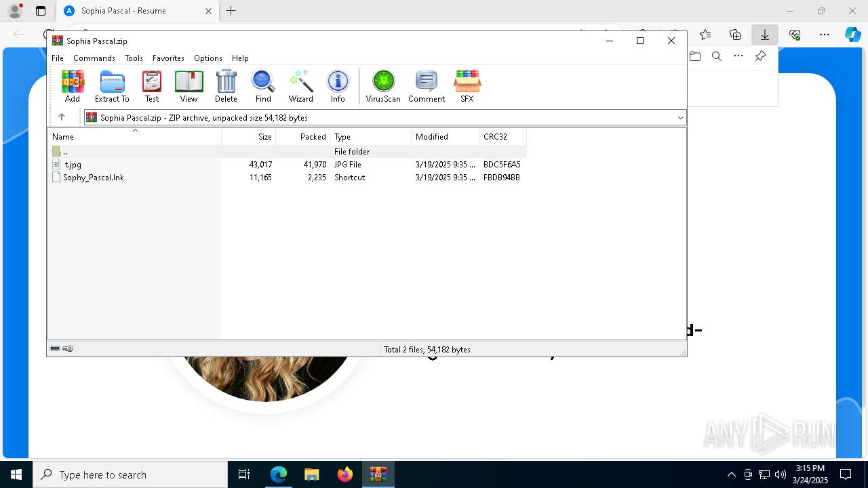Open Edge Settings and more menu
This screenshot has width=868, height=488.
pos(825,35)
